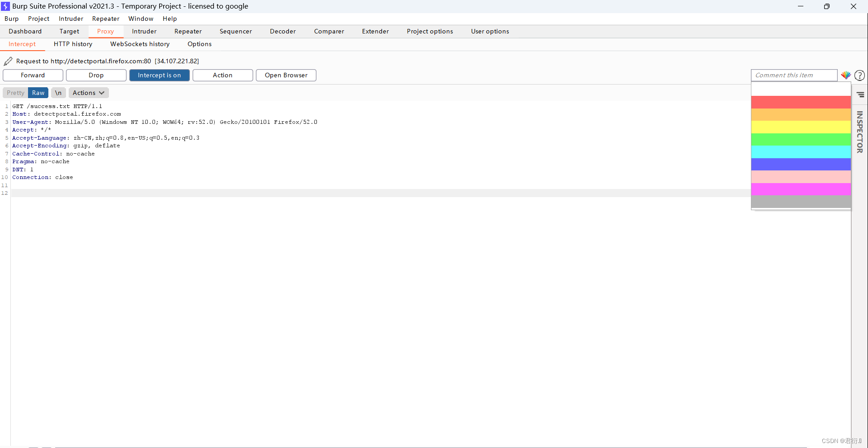The height and width of the screenshot is (448, 868).
Task: Open the Decoder tab
Action: coord(283,31)
